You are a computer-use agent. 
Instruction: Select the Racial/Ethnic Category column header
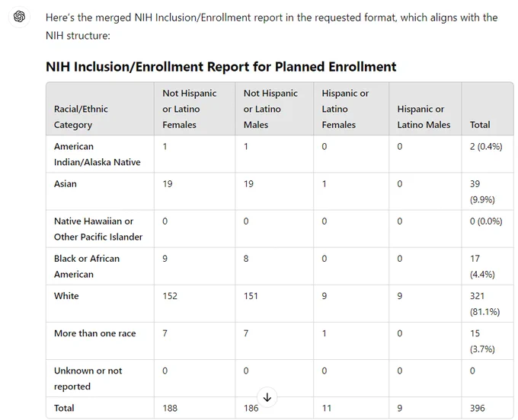tap(81, 117)
